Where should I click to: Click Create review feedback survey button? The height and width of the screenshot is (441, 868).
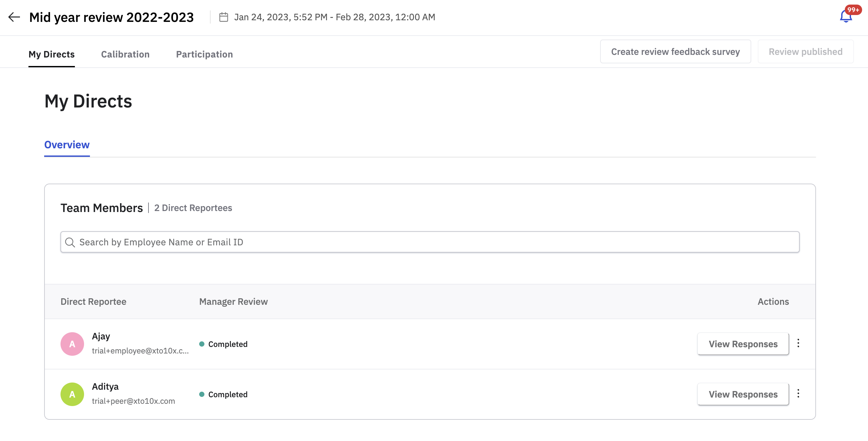point(675,52)
